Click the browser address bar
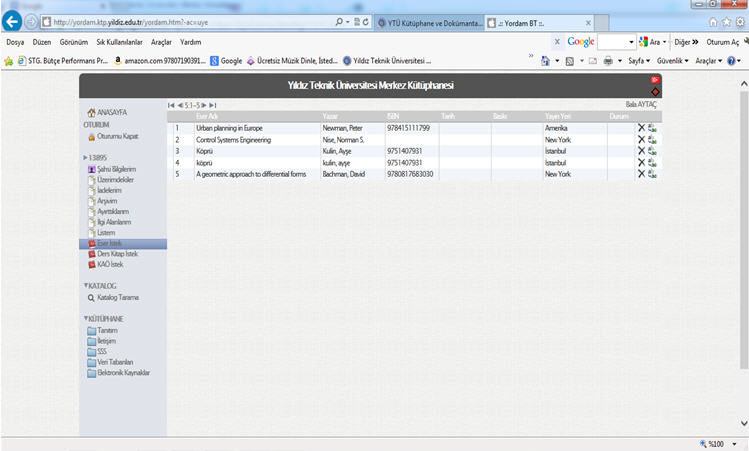 click(190, 21)
